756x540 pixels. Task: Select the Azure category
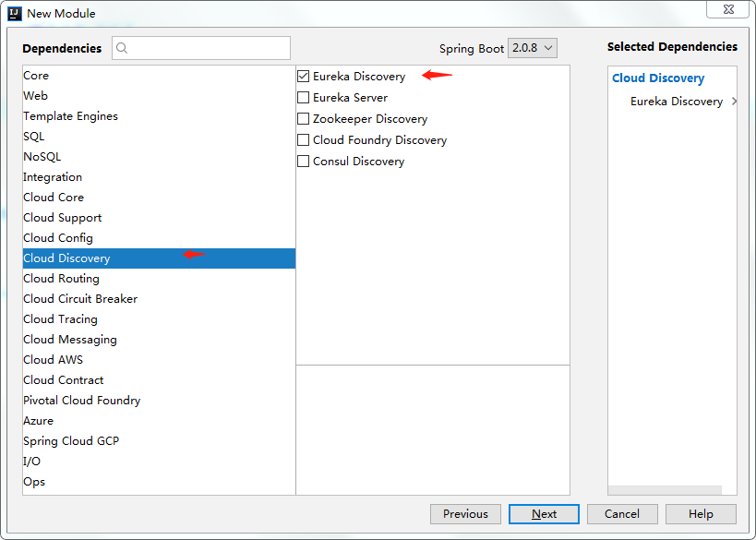[159, 420]
